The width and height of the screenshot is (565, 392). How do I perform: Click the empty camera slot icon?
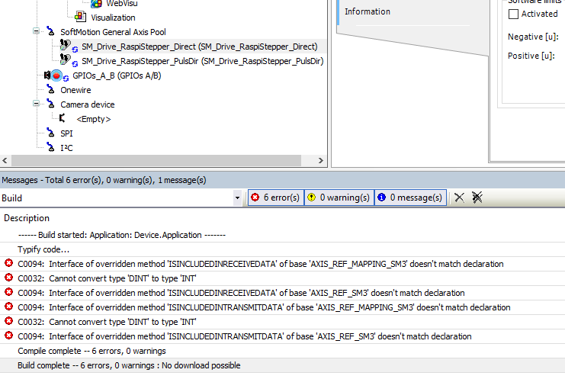point(63,119)
